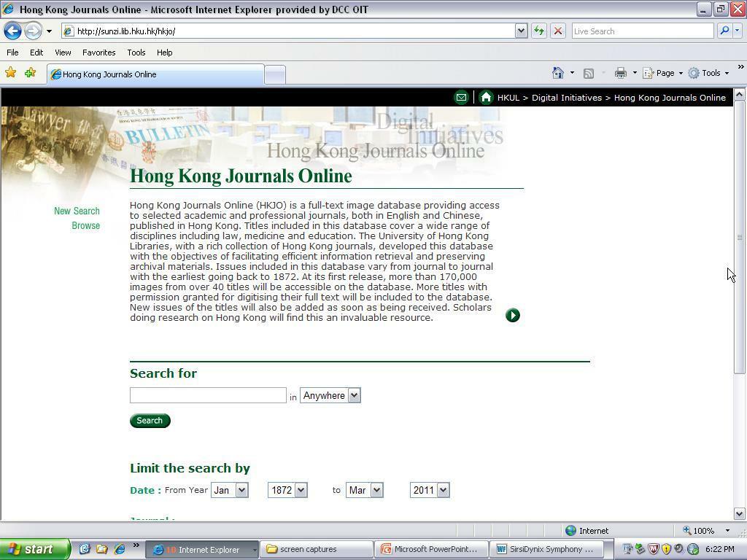Click the email envelope icon in header
Image resolution: width=747 pixels, height=560 pixels.
461,98
